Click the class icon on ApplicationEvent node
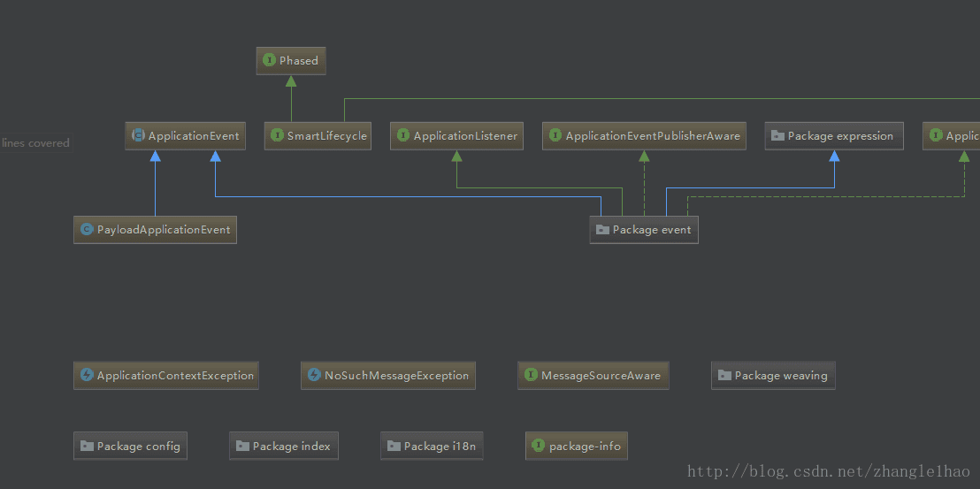Viewport: 980px width, 489px height. pos(138,135)
